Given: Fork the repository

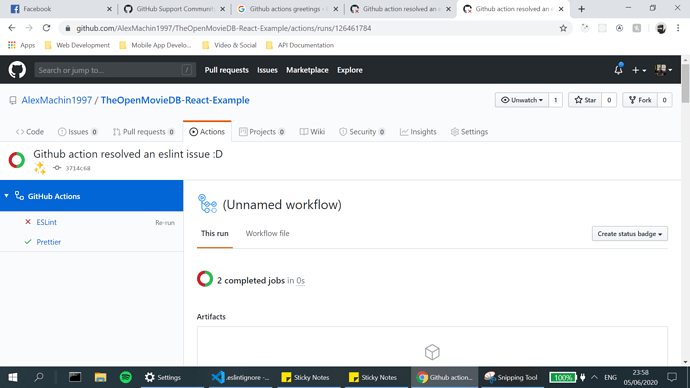Looking at the screenshot, I should 640,100.
